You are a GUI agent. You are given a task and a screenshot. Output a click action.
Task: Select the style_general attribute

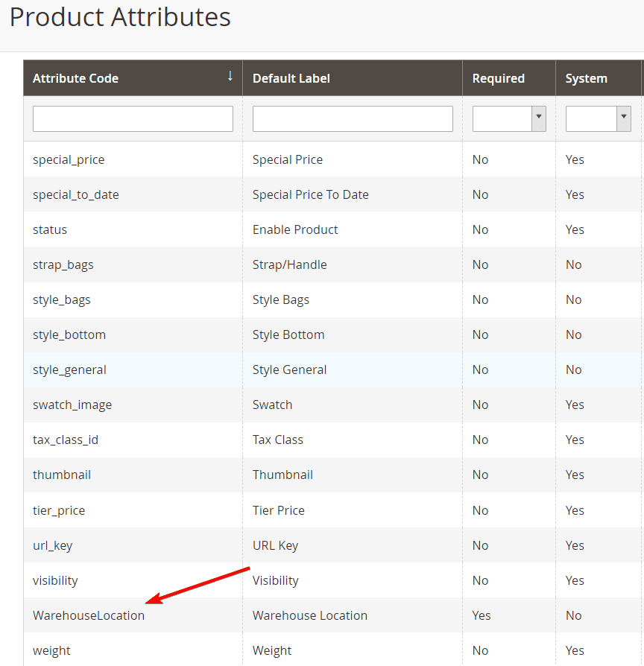[x=69, y=370]
